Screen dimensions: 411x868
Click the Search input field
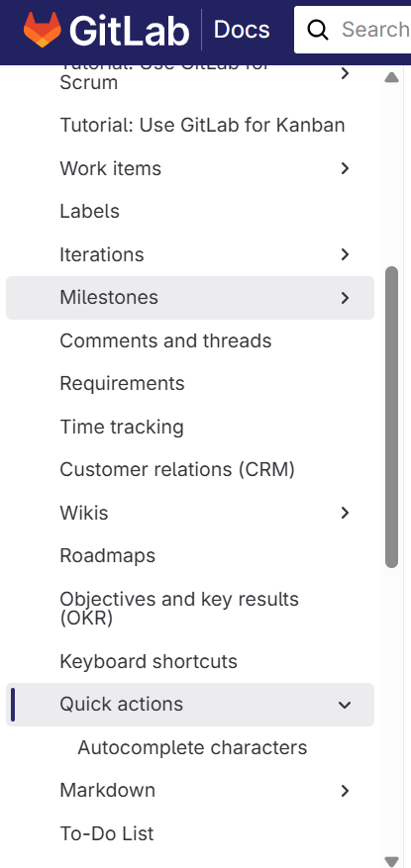point(355,30)
